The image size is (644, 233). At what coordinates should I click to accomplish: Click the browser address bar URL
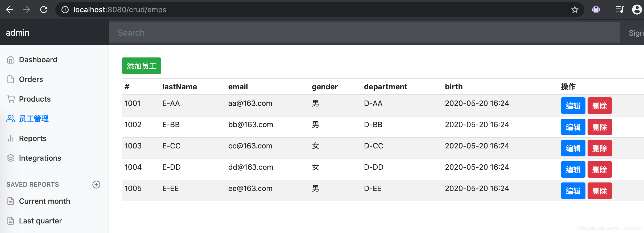coord(120,10)
